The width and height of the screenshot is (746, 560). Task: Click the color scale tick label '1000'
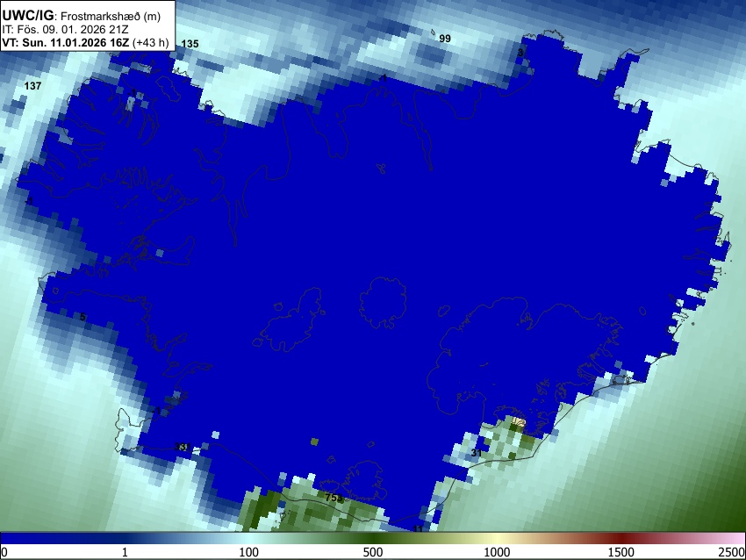point(497,552)
